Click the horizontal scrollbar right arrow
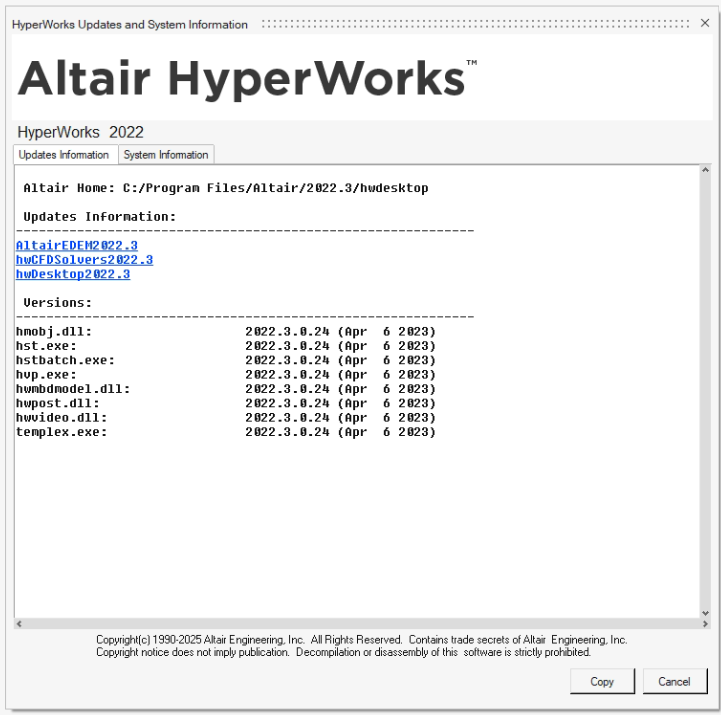This screenshot has height=715, width=721. pos(705,624)
